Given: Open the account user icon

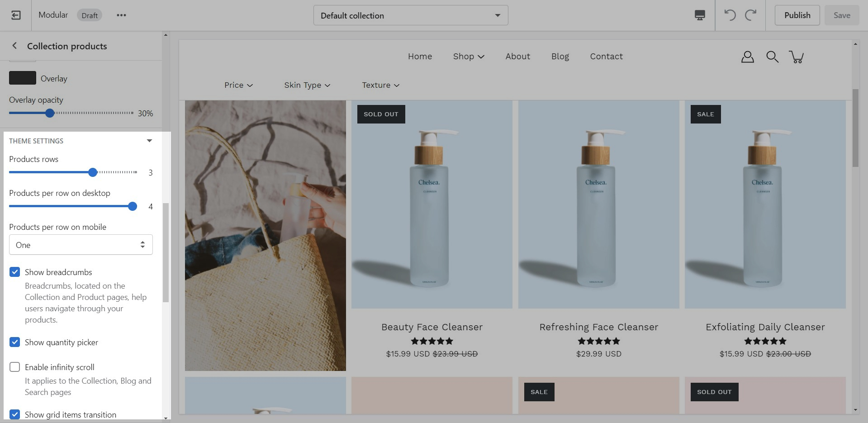Looking at the screenshot, I should point(747,57).
